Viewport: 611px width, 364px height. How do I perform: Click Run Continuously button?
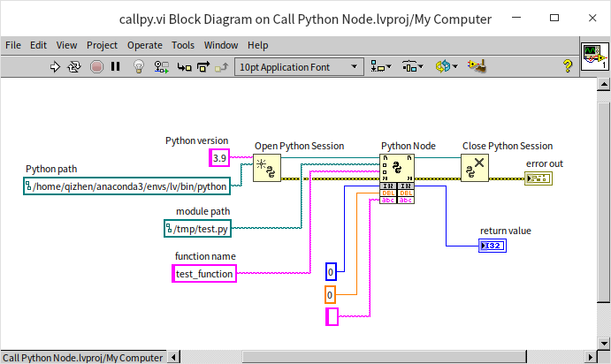click(x=74, y=66)
